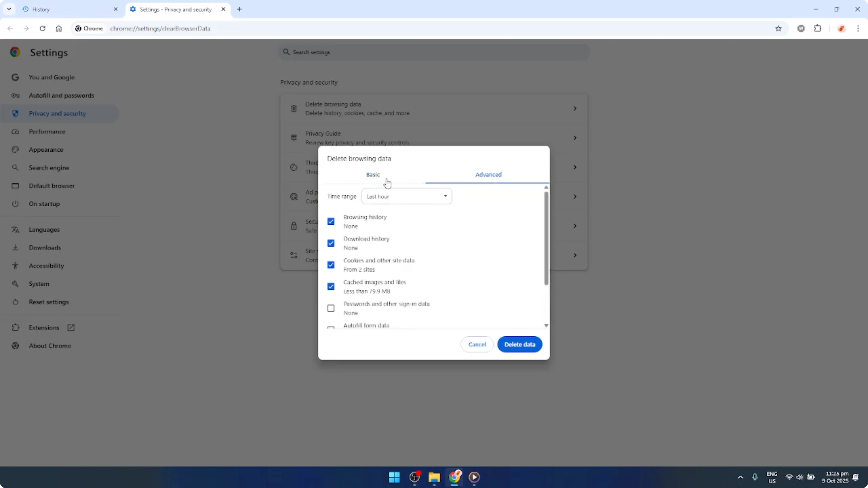Click the Wi-Fi network tray icon
868x488 pixels.
point(789,477)
